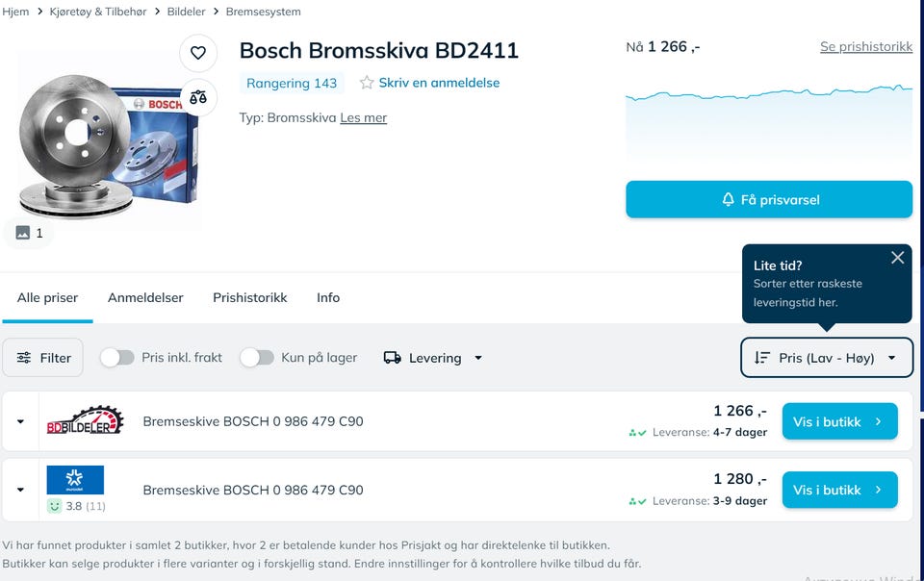Image resolution: width=924 pixels, height=581 pixels.
Task: Switch to the Anmeldelser tab
Action: (145, 298)
